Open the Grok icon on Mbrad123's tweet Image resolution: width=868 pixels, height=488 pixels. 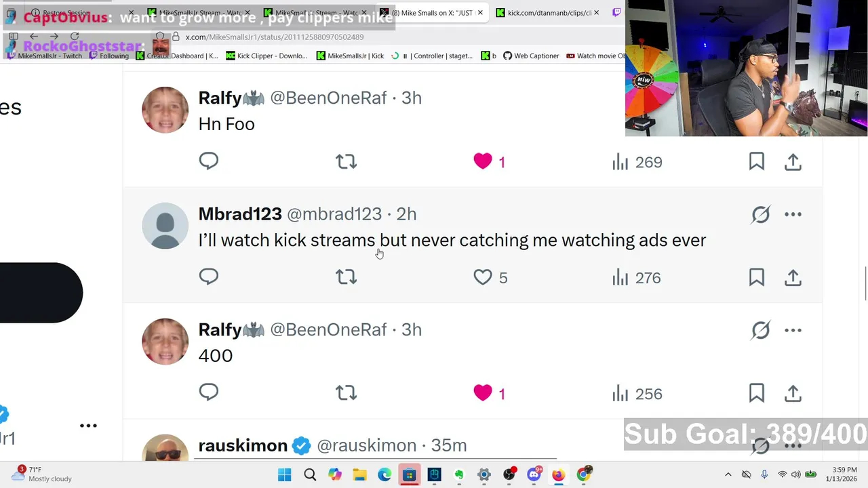760,215
